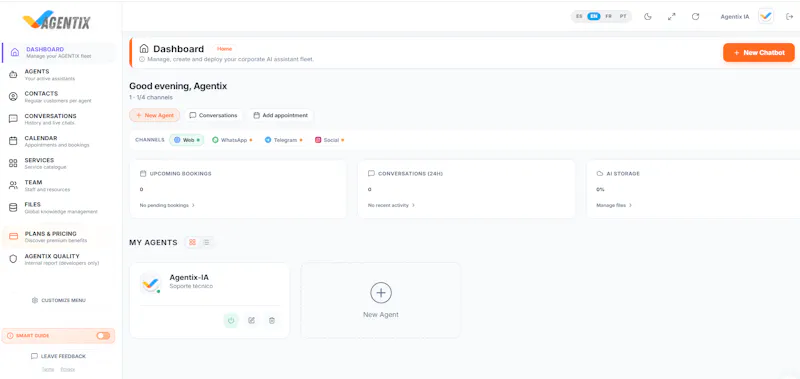This screenshot has width=800, height=379.
Task: Switch language to FR
Action: 608,16
